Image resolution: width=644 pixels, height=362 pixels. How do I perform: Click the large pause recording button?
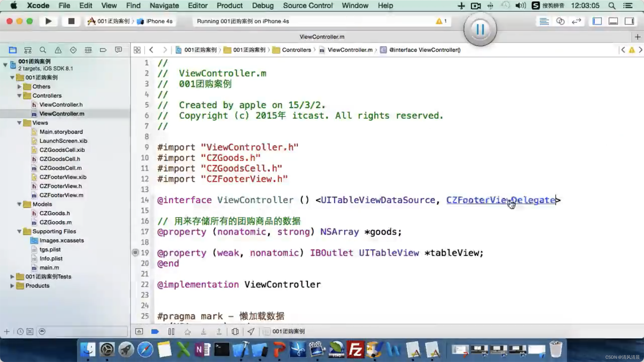click(480, 29)
